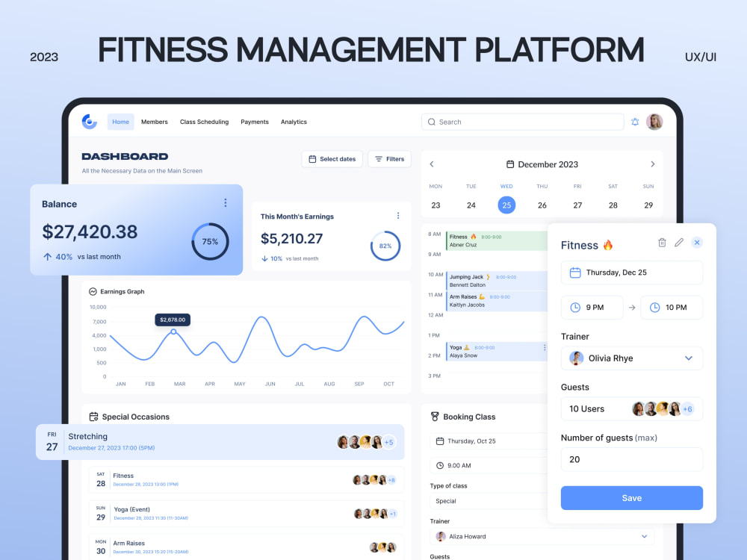Open This Month's Earnings options menu
Viewport: 747px width, 560px height.
tap(398, 216)
